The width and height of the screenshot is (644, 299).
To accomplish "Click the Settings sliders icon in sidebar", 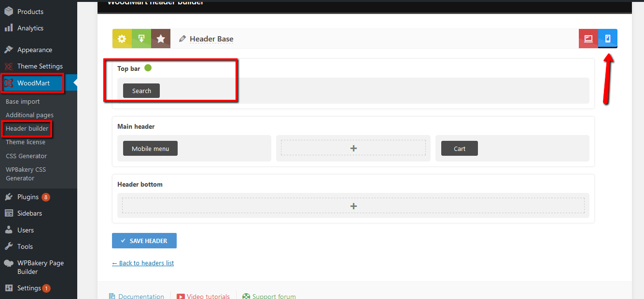I will (9, 288).
